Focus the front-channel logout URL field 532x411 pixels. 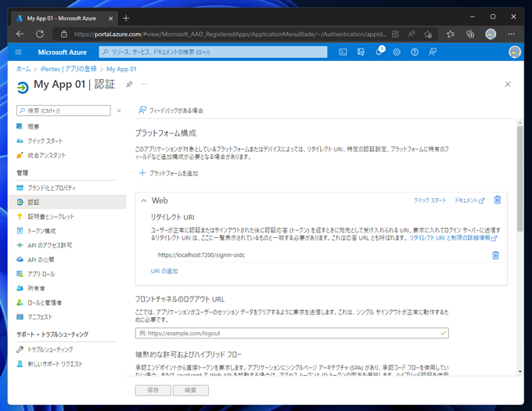tap(292, 333)
